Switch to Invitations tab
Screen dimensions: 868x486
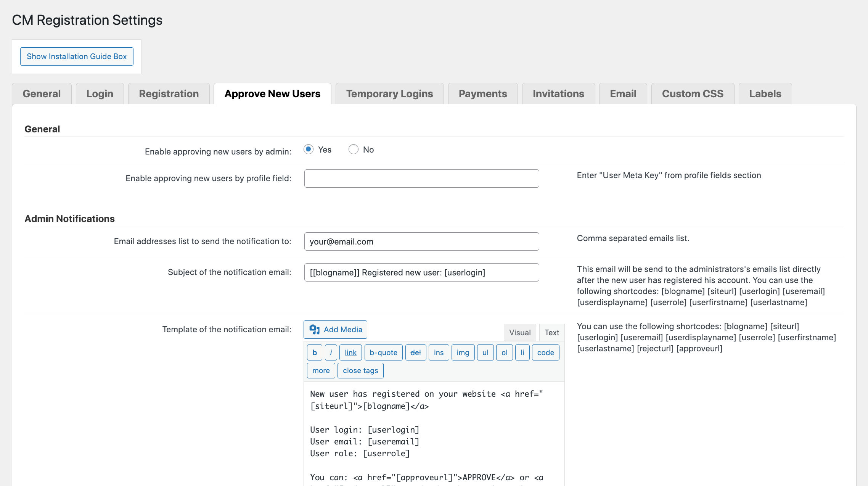pyautogui.click(x=558, y=94)
